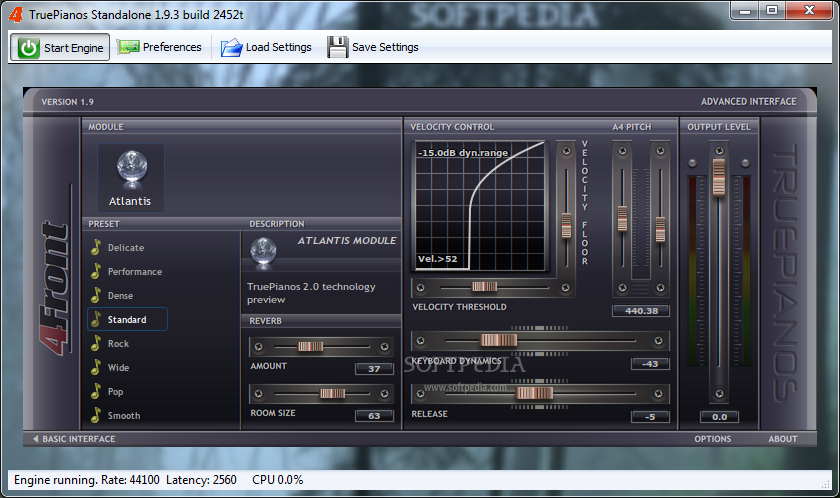Choose the Wide preset
840x498 pixels.
(x=118, y=367)
